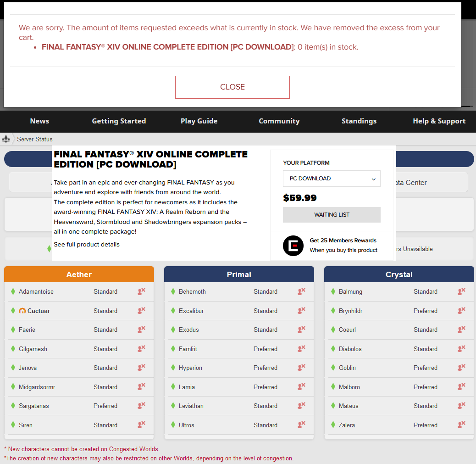Click the Excalibur world name

(x=191, y=311)
